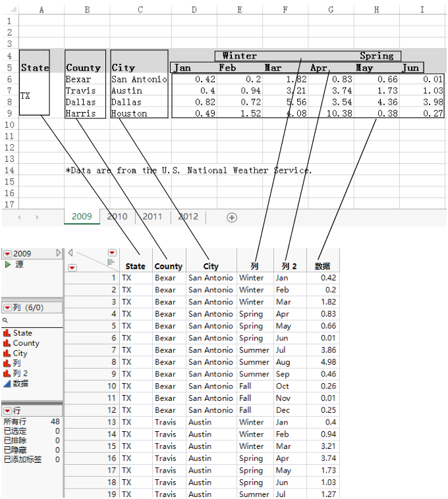Click the County column header in data table
This screenshot has width=448, height=499.
tap(169, 267)
